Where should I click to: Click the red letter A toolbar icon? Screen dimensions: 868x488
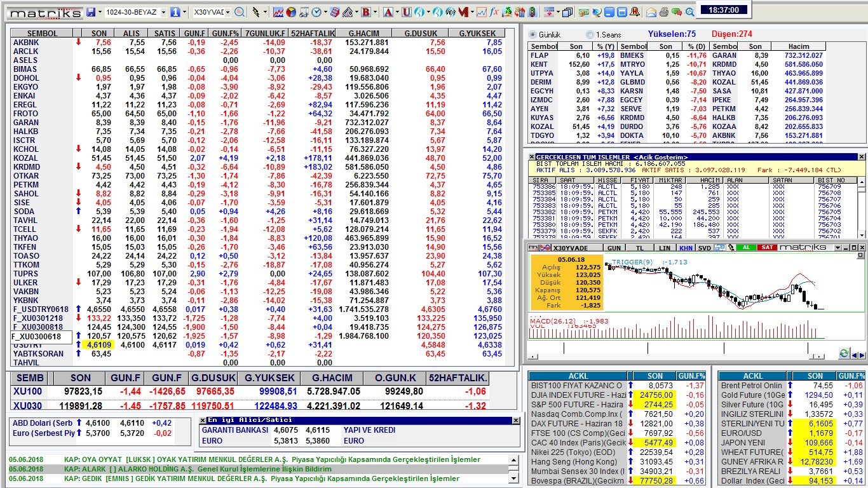coord(388,12)
